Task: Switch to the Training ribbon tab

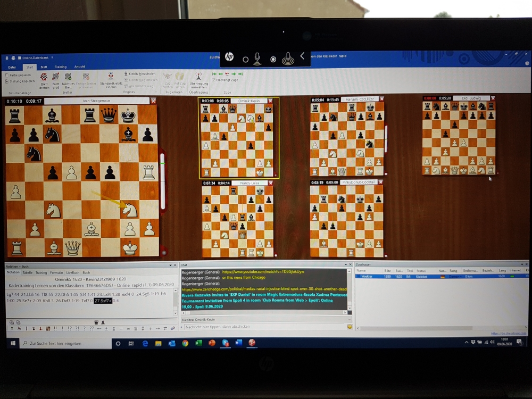Action: (61, 67)
